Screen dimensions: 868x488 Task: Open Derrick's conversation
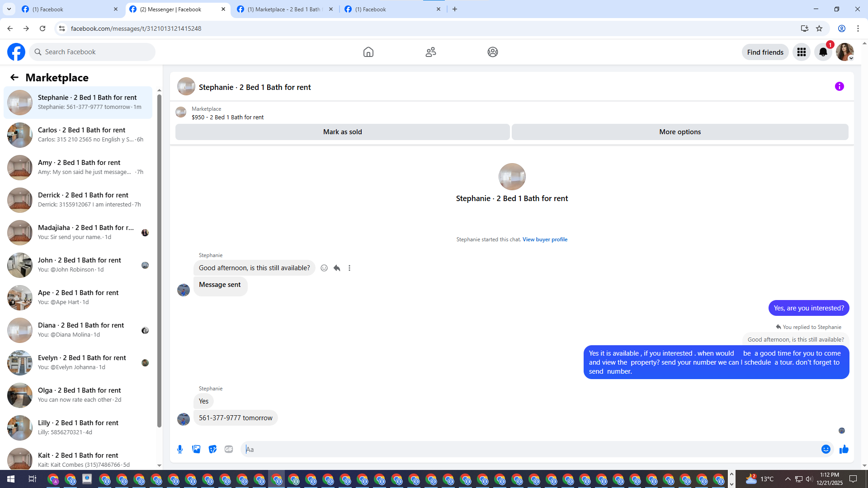click(x=78, y=200)
